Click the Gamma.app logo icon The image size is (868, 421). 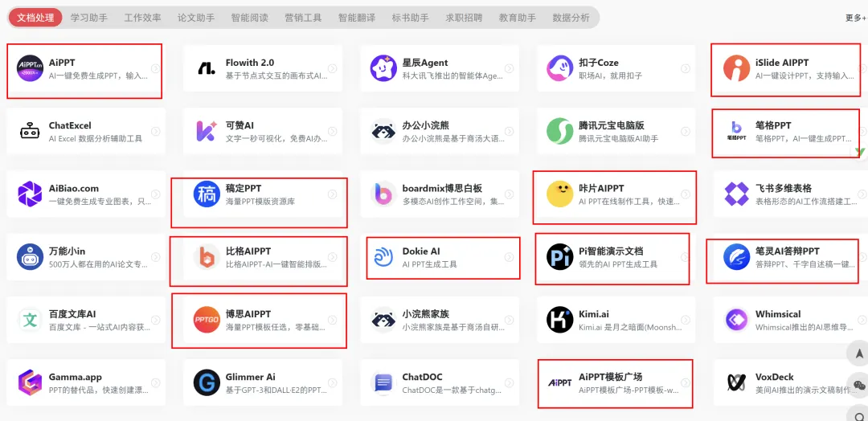[x=30, y=382]
